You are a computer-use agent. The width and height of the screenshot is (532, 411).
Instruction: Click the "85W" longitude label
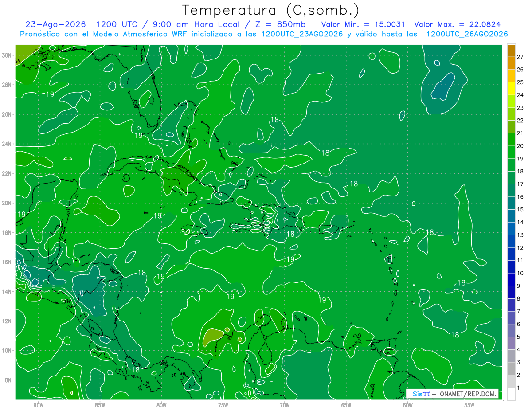tap(100, 405)
